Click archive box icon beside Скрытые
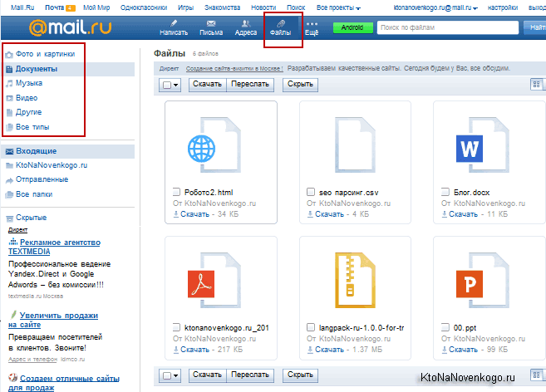 pos(9,218)
